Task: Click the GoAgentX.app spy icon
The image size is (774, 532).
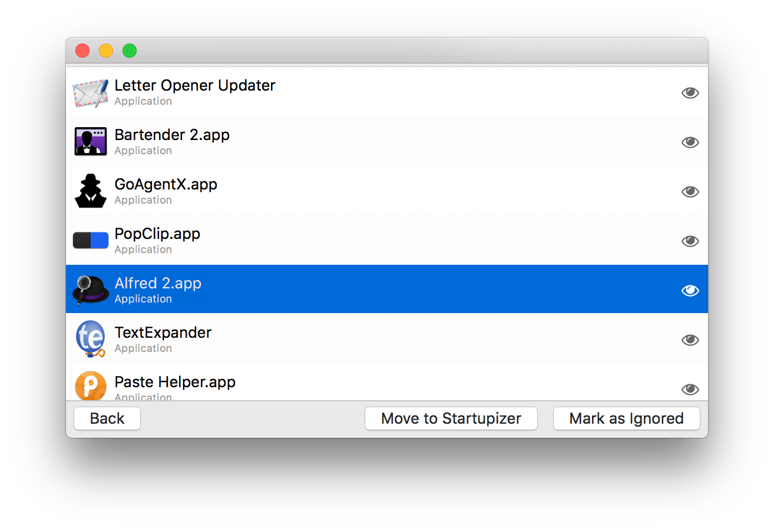Action: click(91, 191)
